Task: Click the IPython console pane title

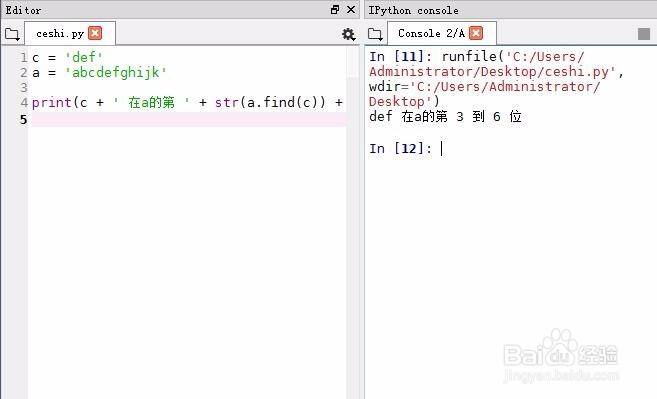Action: (x=413, y=10)
